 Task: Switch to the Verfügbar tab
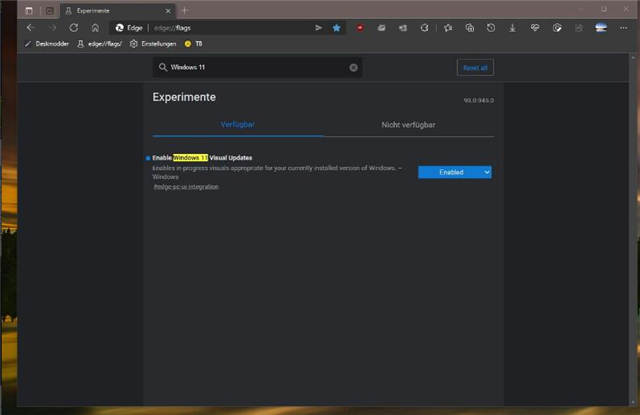237,125
